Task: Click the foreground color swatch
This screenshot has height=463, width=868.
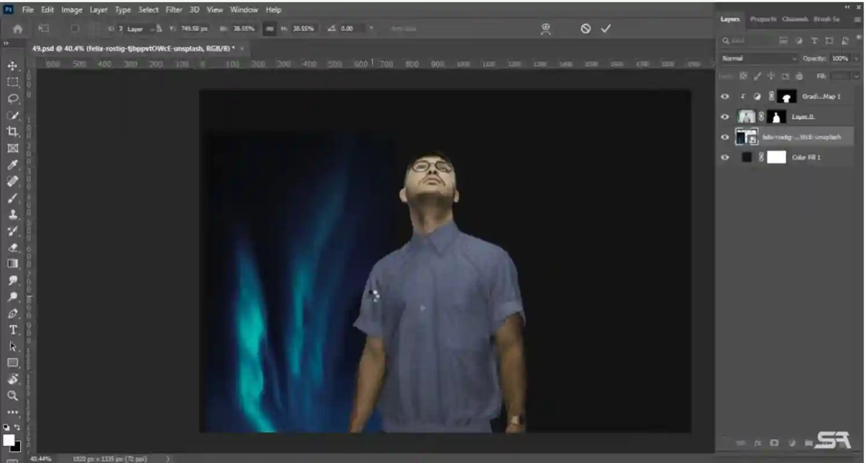Action: [x=9, y=440]
